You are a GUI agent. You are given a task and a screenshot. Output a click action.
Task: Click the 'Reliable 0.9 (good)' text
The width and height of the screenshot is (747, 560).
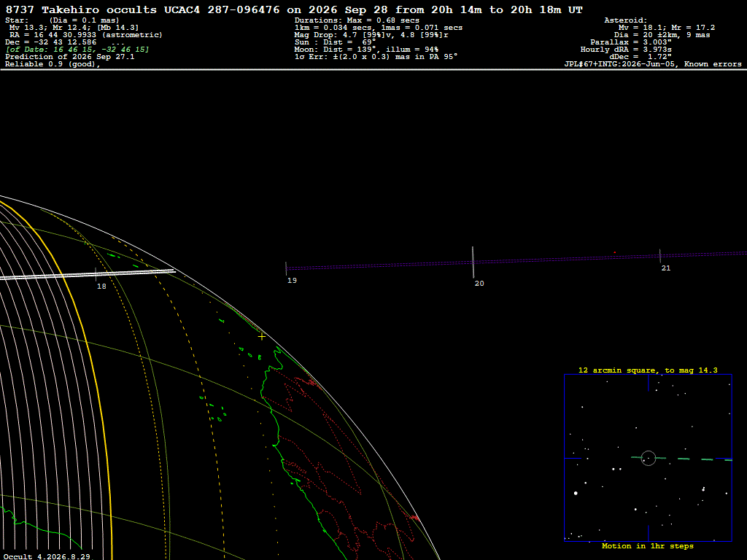[x=53, y=64]
